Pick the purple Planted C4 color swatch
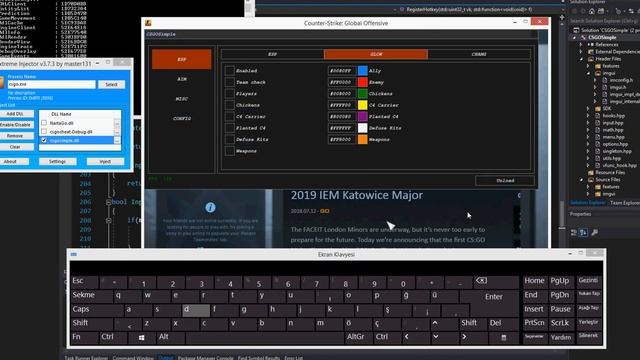The height and width of the screenshot is (360, 640). point(362,116)
